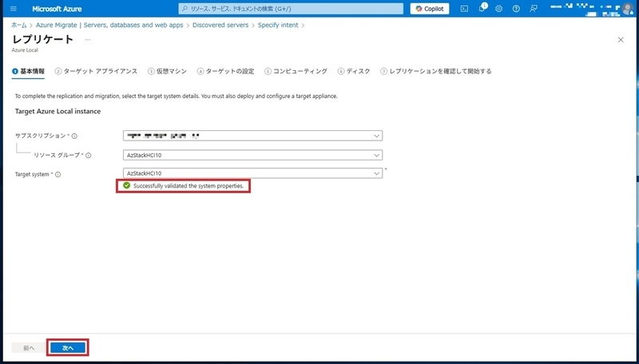Show info for サブスクリプション

point(74,136)
